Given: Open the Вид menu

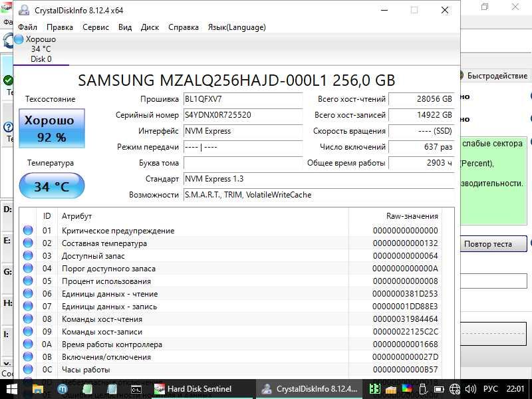Looking at the screenshot, I should pyautogui.click(x=125, y=27).
